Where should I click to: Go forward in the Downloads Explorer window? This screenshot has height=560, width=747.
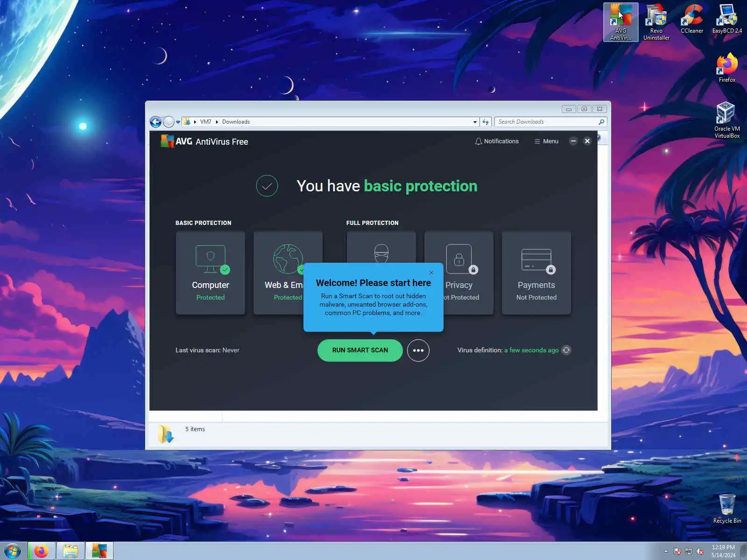[x=169, y=122]
